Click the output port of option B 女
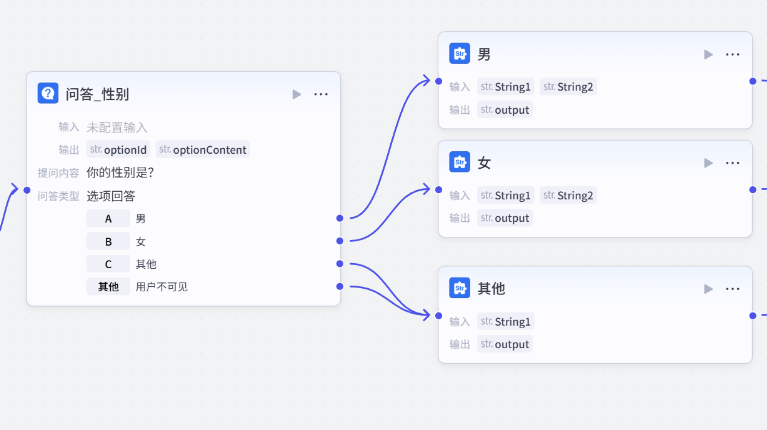The image size is (767, 430). 339,241
